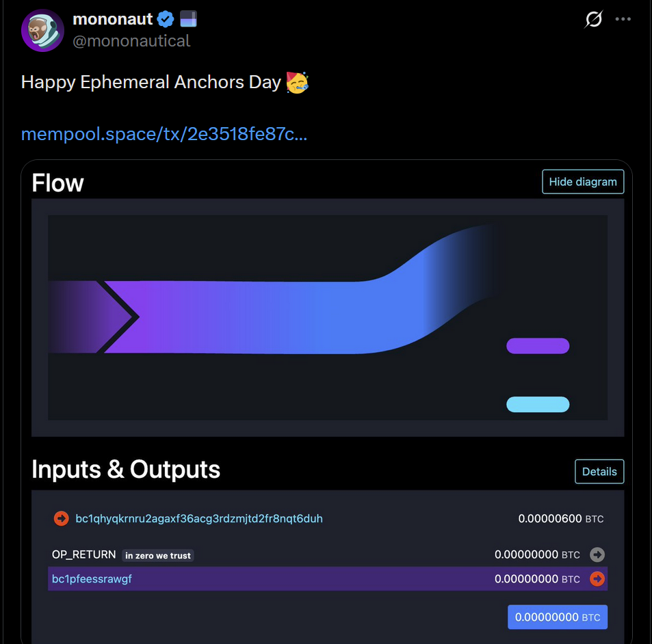Click the "in zero we trust" OP_RETURN tag
652x644 pixels.
158,556
